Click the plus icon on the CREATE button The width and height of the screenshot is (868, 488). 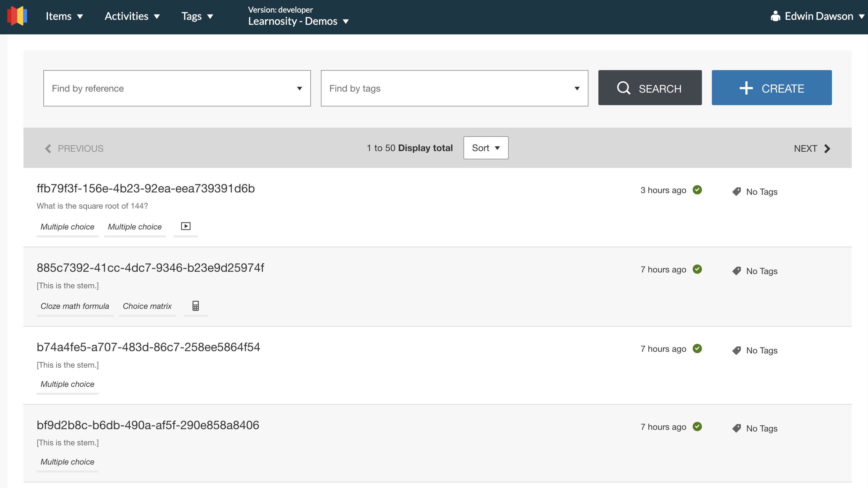coord(746,88)
